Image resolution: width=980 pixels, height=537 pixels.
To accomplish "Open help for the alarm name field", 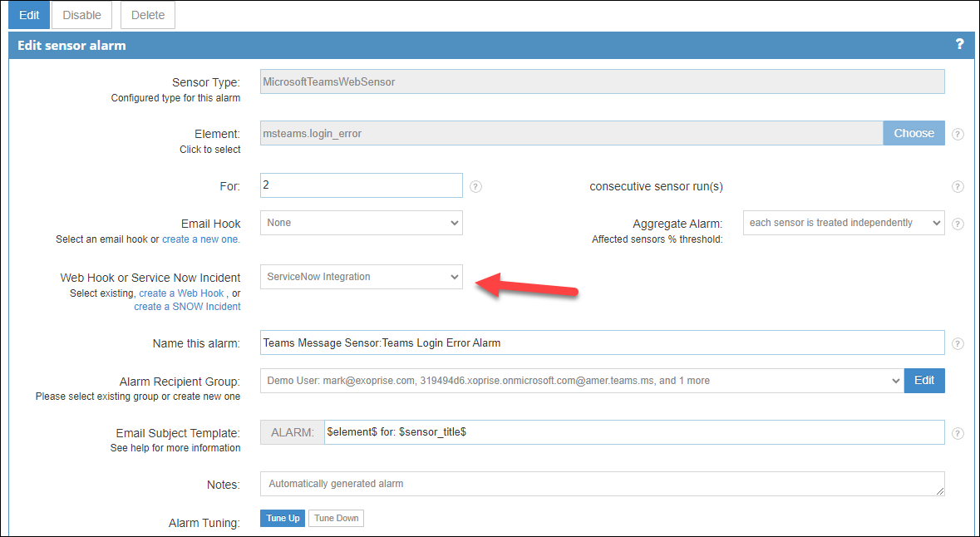I will click(958, 342).
